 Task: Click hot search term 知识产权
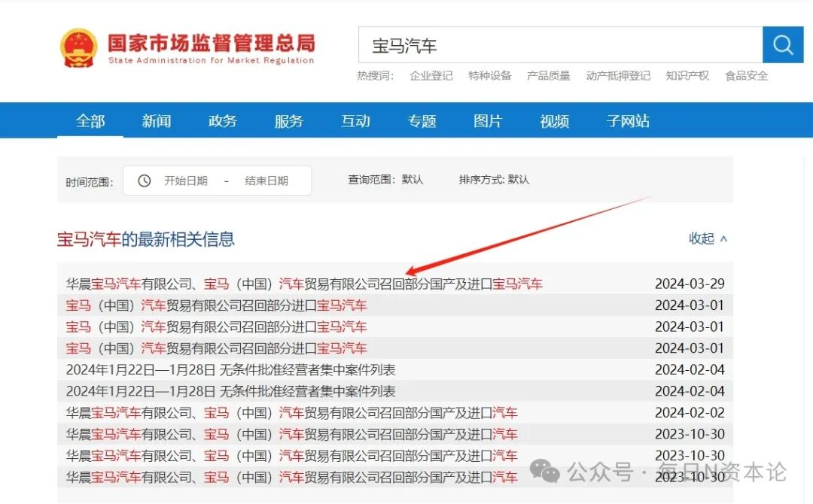pyautogui.click(x=687, y=76)
